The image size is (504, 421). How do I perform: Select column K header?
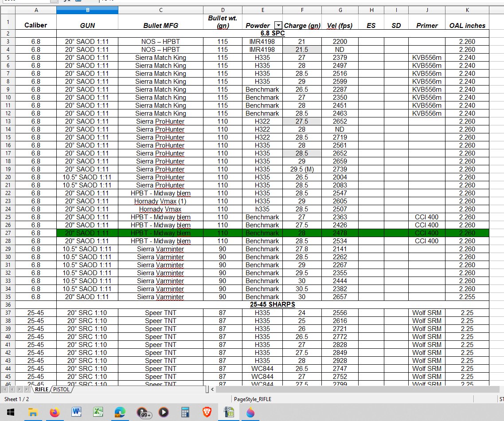click(467, 10)
